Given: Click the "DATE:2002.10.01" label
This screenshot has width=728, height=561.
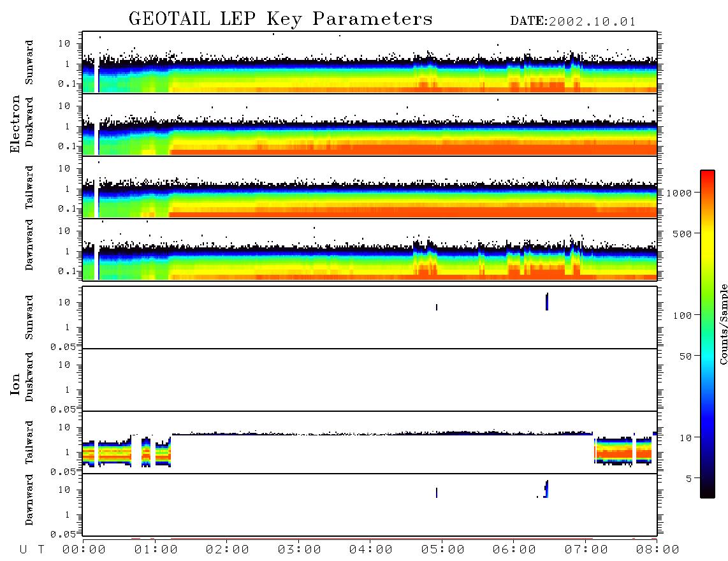Looking at the screenshot, I should (x=572, y=22).
